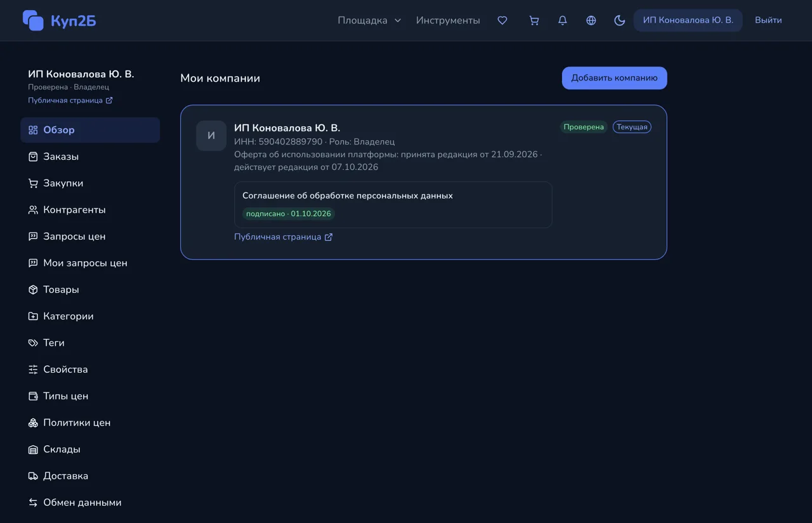Viewport: 812px width, 523px height.
Task: Select Обзор in the sidebar
Action: pos(90,130)
